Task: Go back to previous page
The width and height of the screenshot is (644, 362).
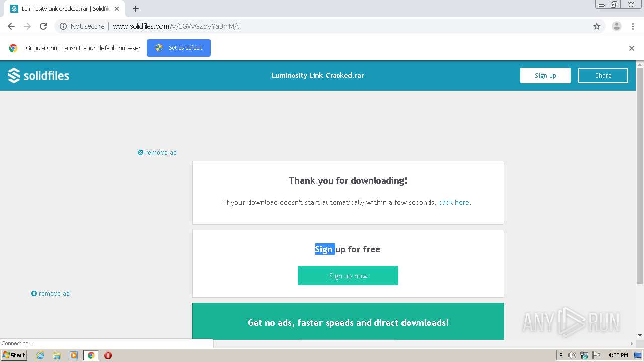Action: pyautogui.click(x=11, y=26)
